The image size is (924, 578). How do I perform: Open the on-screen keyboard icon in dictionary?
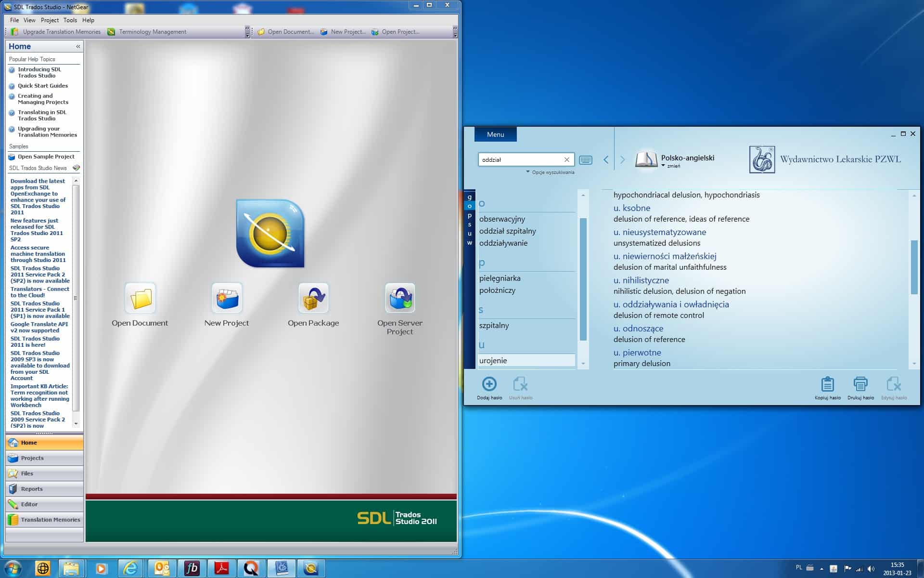[x=586, y=160]
